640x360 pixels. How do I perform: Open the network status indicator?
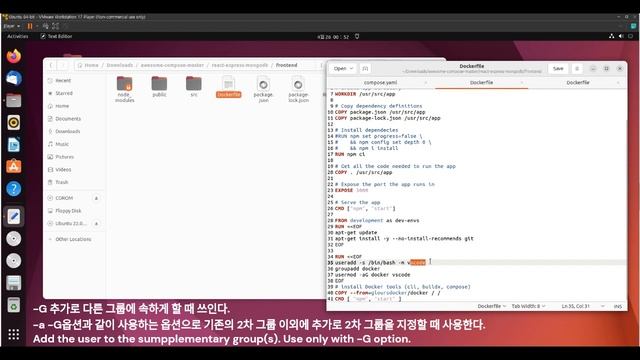[x=611, y=36]
